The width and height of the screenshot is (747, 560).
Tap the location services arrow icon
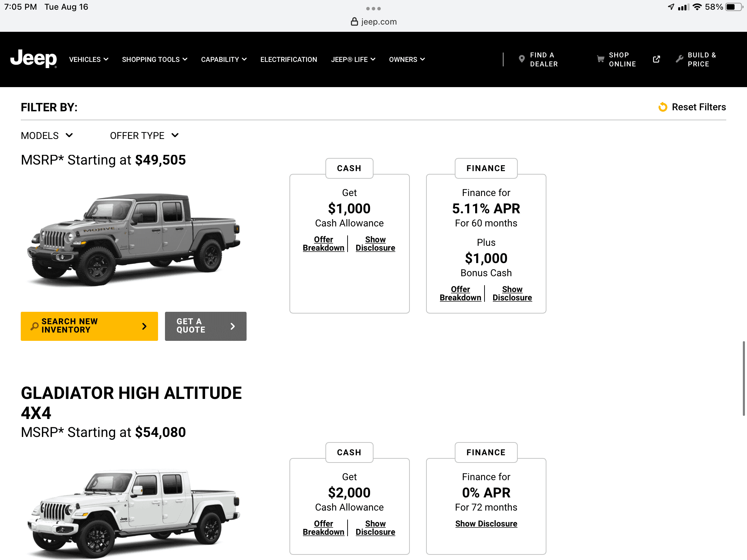671,7
